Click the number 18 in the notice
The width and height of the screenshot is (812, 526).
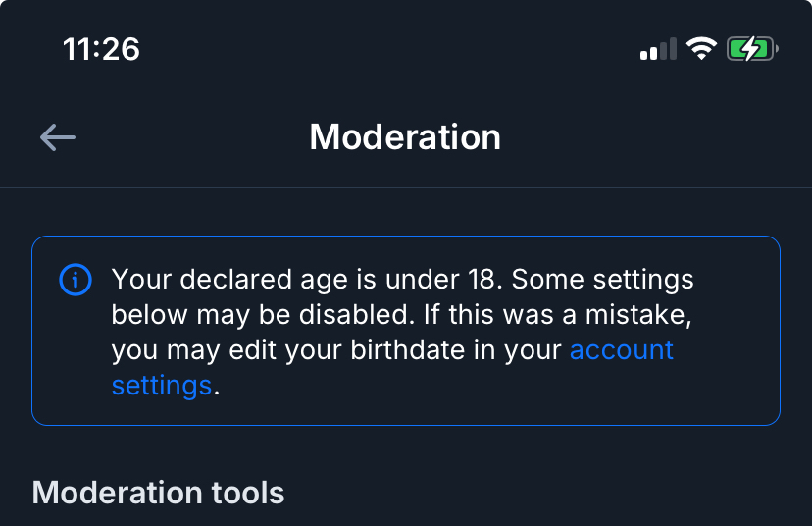tap(482, 280)
